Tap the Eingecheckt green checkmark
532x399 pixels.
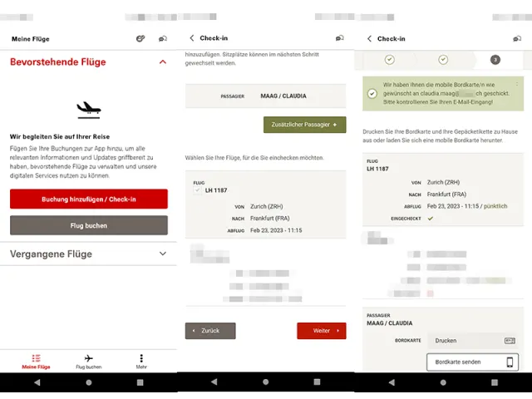(431, 219)
